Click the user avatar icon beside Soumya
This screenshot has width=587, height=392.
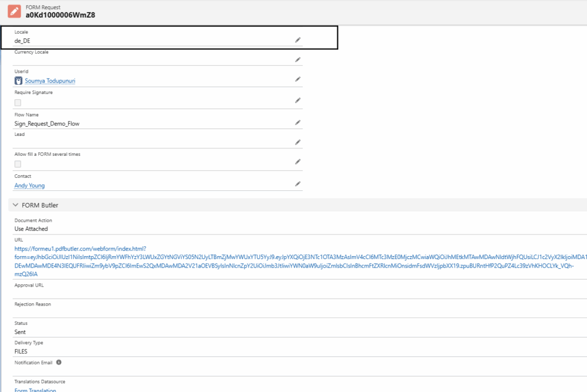click(x=18, y=81)
